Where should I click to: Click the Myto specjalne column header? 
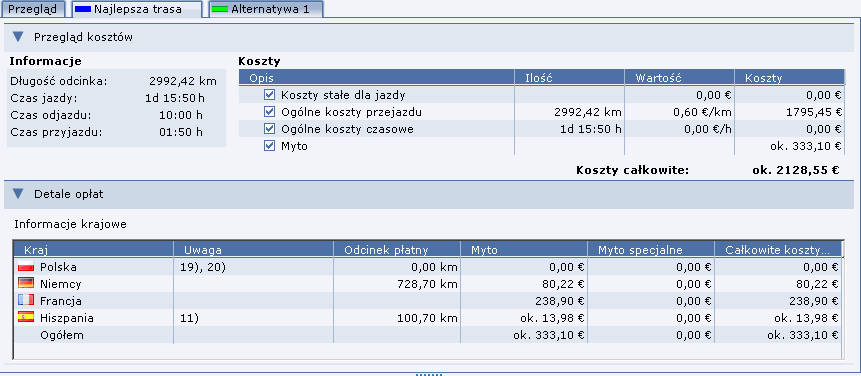[x=651, y=250]
